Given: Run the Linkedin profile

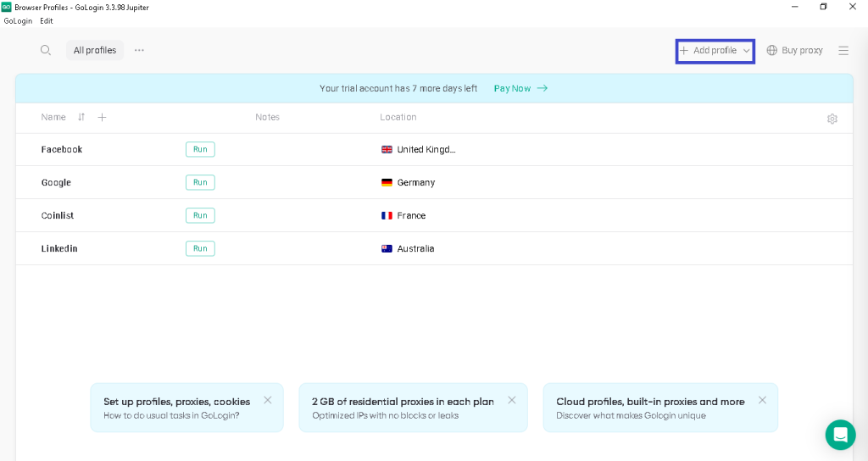Looking at the screenshot, I should 200,249.
